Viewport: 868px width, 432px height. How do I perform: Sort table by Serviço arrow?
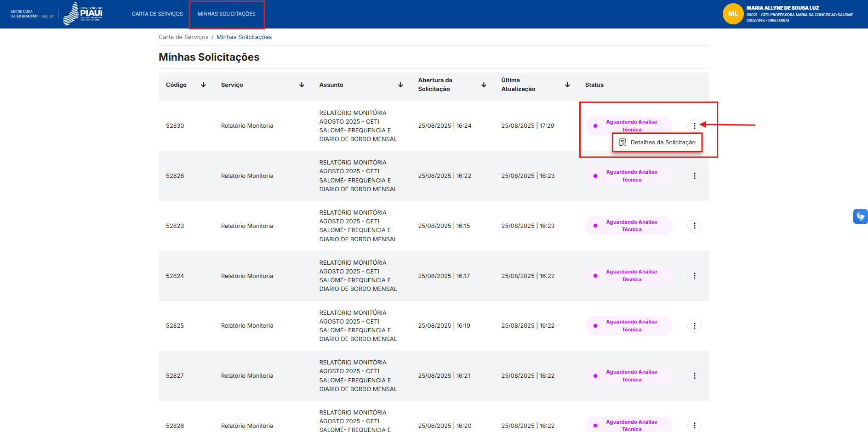tap(302, 85)
